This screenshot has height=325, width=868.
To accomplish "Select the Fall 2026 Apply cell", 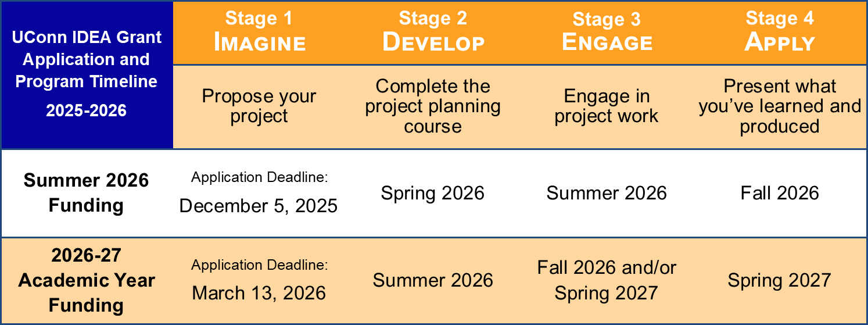I will pyautogui.click(x=780, y=193).
